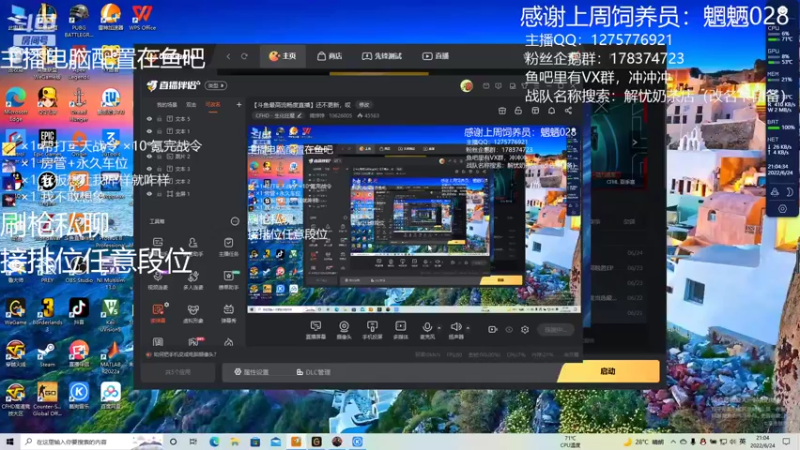
Task: Add the 手机投屏 phone mirroring source
Action: click(x=372, y=330)
